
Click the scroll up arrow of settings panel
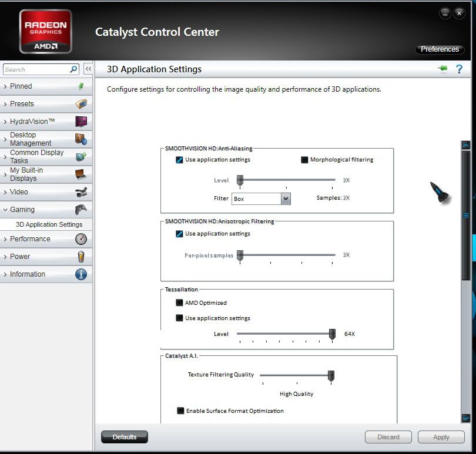[x=465, y=145]
